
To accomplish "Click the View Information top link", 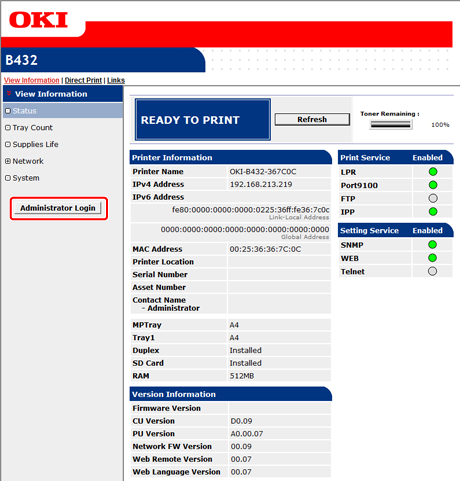I will pos(32,80).
